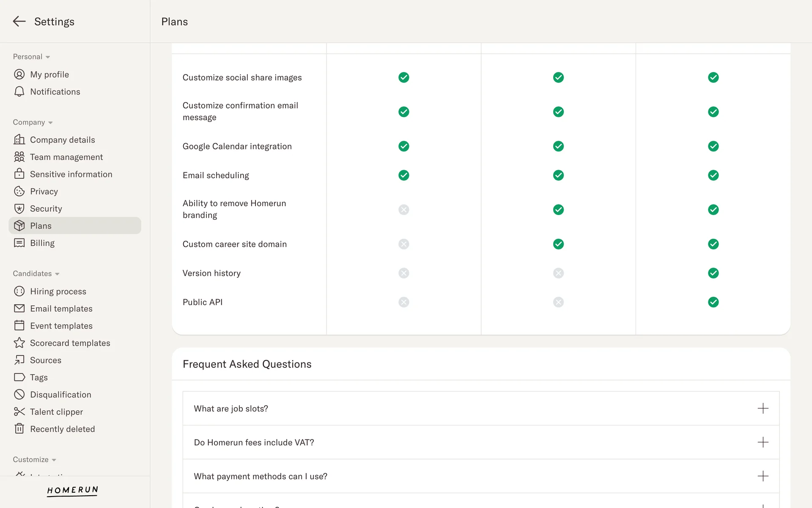Click the Sensitive information lock icon
The image size is (812, 508).
pos(19,174)
